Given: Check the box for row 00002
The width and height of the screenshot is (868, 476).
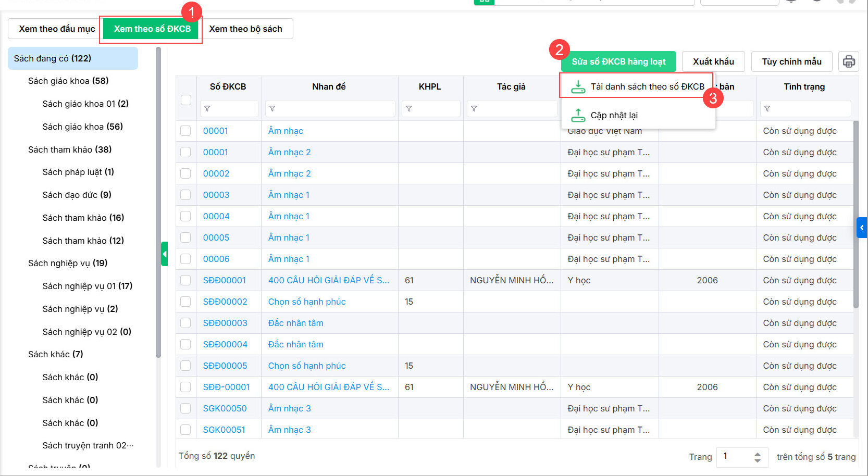Looking at the screenshot, I should 185,173.
